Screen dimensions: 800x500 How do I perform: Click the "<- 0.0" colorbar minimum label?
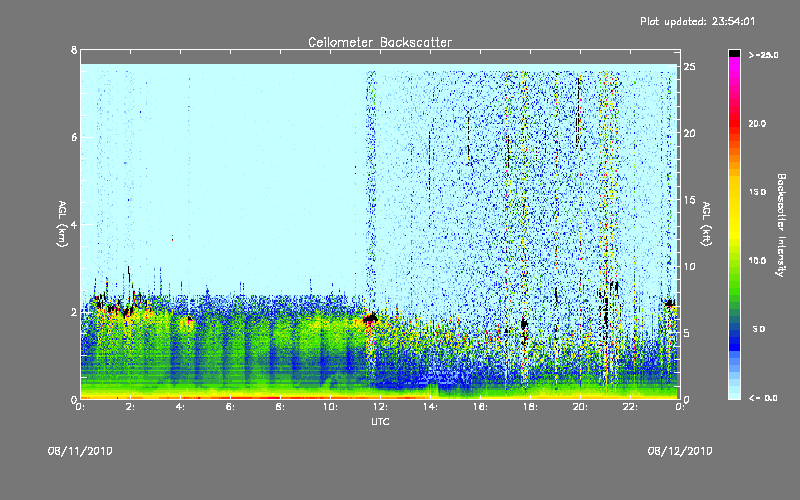(x=763, y=397)
